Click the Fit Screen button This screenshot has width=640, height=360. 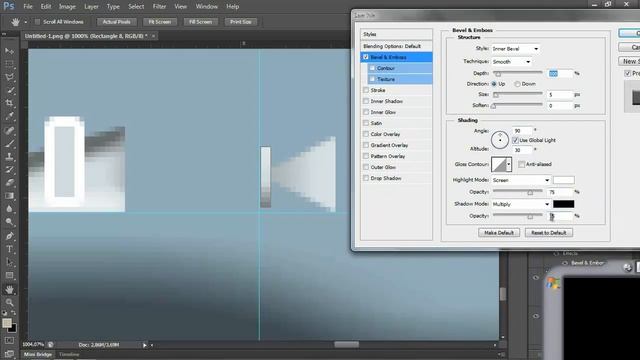160,22
